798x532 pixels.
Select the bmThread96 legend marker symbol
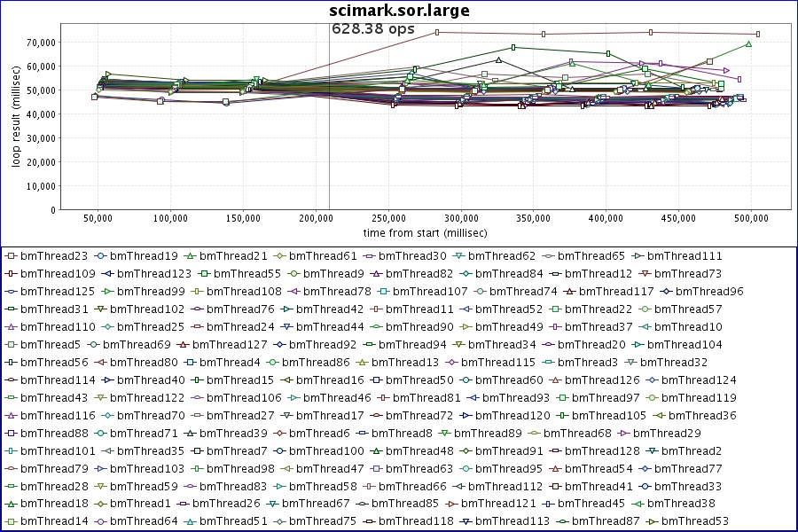tap(665, 292)
